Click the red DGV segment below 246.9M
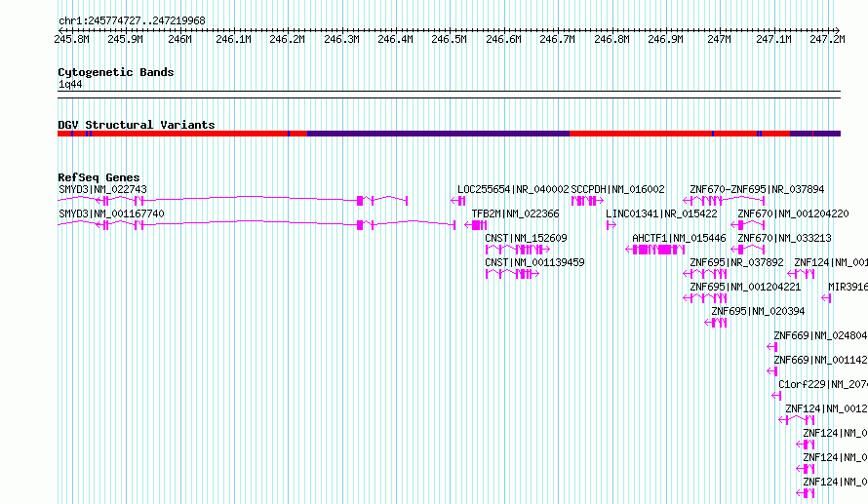 click(640, 134)
